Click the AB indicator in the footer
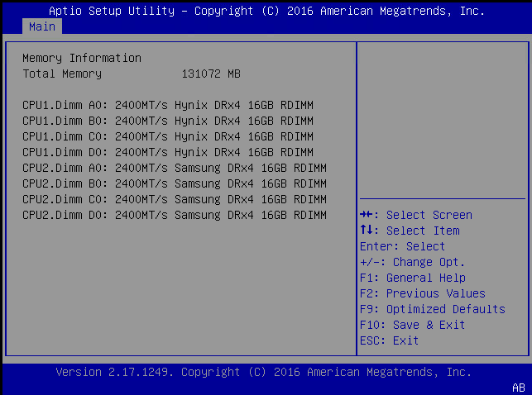532x395 pixels. coord(519,388)
